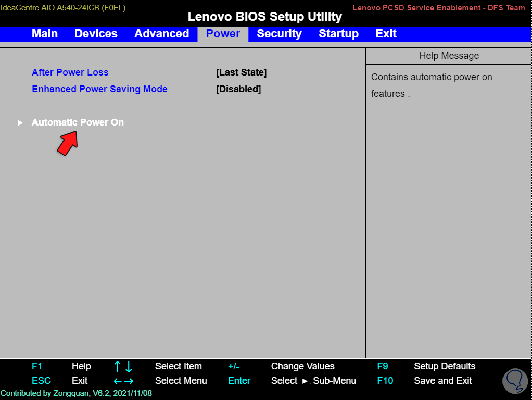Click the Contributed by Zongquan version text
Screen dimensions: 532x400
pyautogui.click(x=76, y=393)
